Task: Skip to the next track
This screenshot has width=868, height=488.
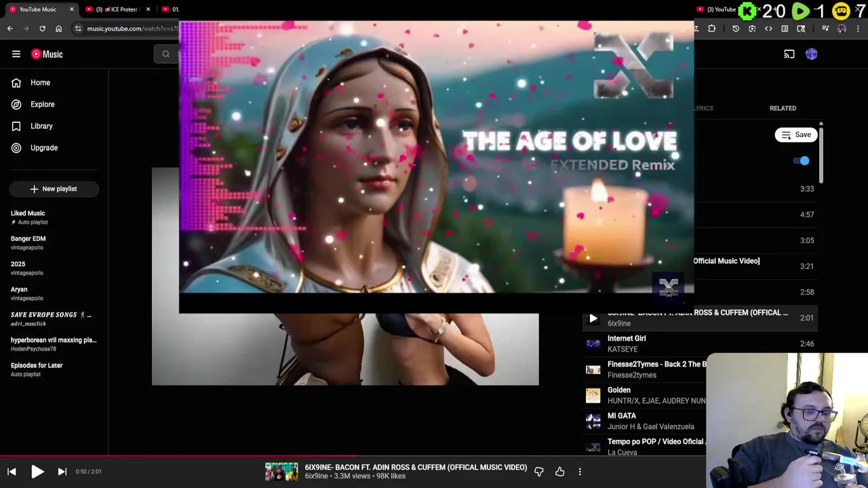Action: pyautogui.click(x=62, y=472)
